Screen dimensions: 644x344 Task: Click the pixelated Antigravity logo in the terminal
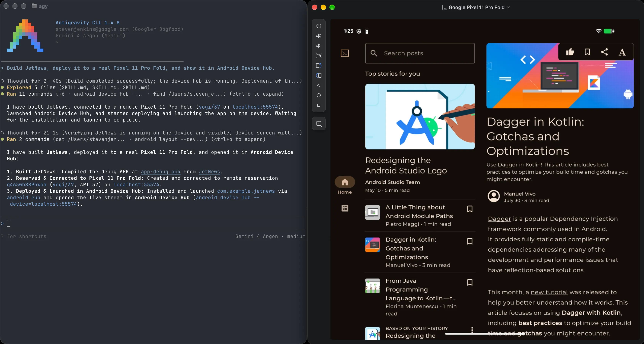[25, 35]
